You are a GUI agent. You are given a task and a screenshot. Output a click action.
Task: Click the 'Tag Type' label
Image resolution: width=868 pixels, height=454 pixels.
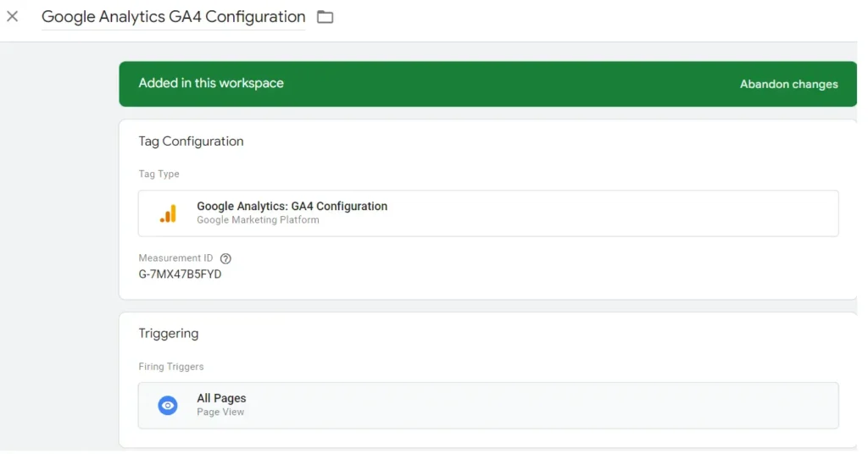[x=159, y=174]
